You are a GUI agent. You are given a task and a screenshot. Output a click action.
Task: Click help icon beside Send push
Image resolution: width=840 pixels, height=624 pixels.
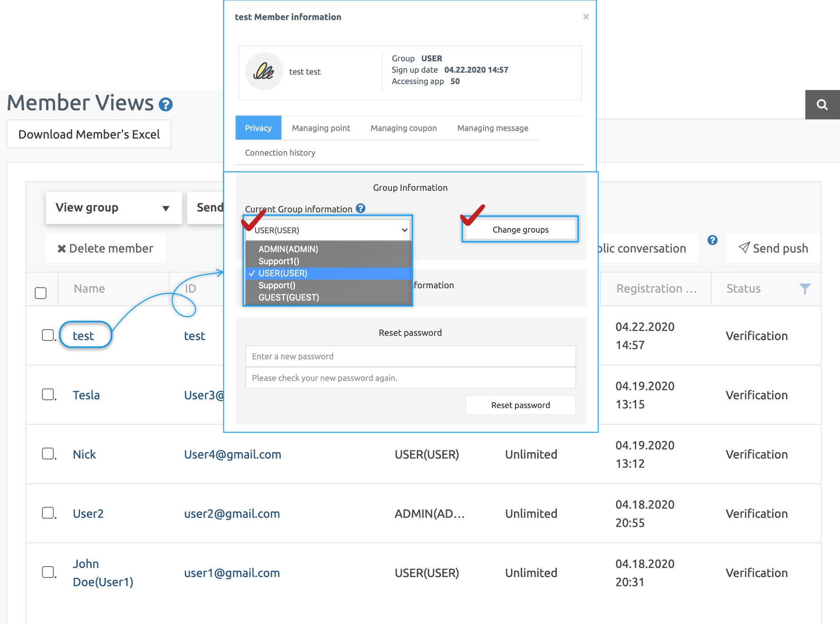point(712,240)
